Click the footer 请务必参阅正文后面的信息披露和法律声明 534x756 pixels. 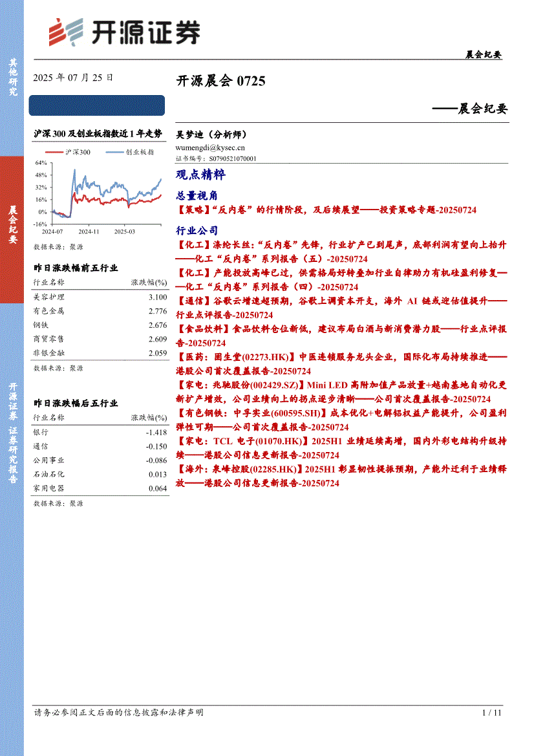coord(118,713)
